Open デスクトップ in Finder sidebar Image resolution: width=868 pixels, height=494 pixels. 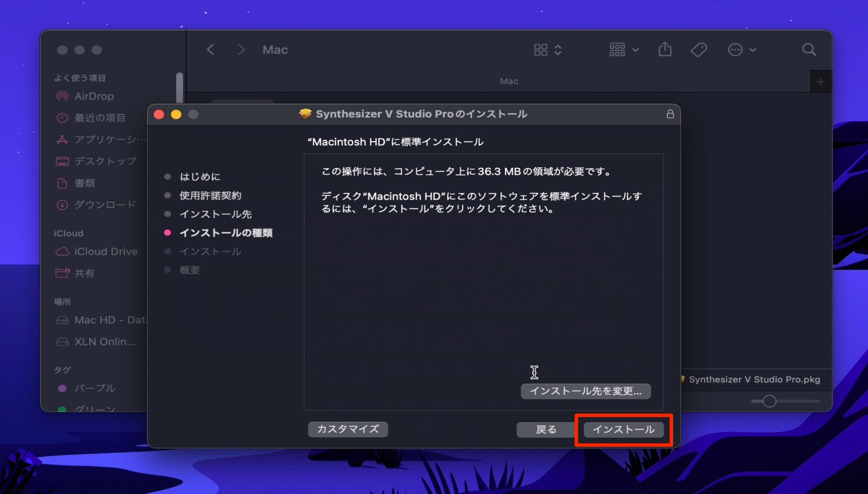point(105,161)
